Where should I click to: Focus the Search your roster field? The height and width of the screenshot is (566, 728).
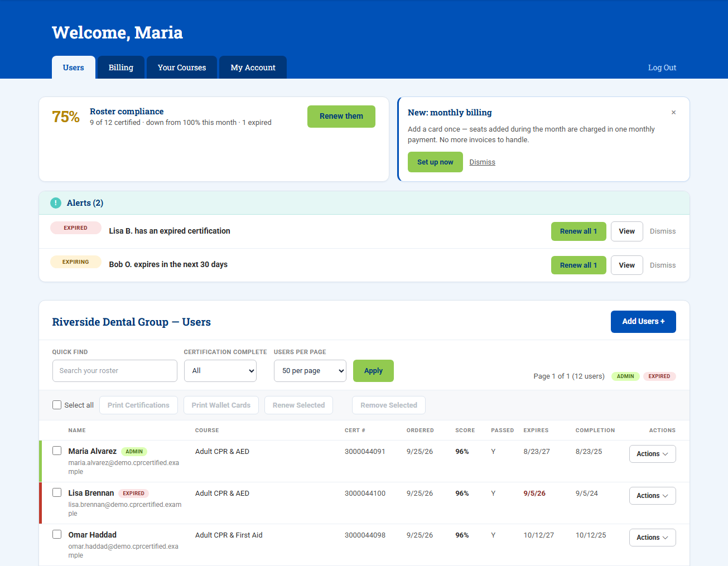point(115,371)
